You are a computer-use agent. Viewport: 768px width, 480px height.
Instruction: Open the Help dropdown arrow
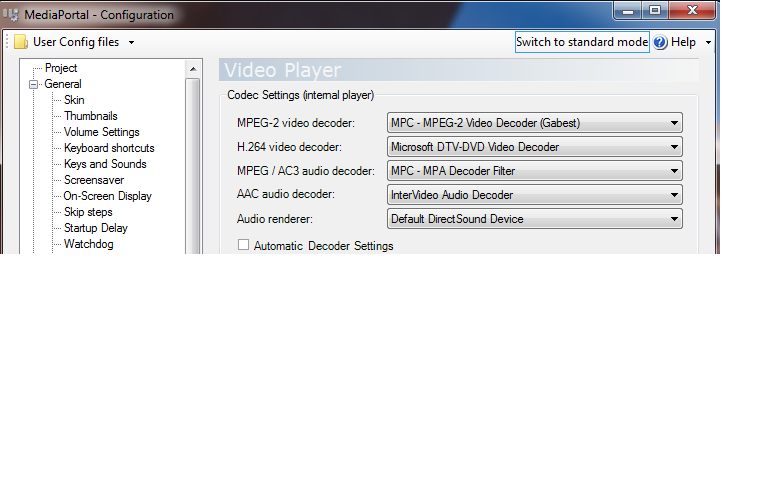(709, 43)
